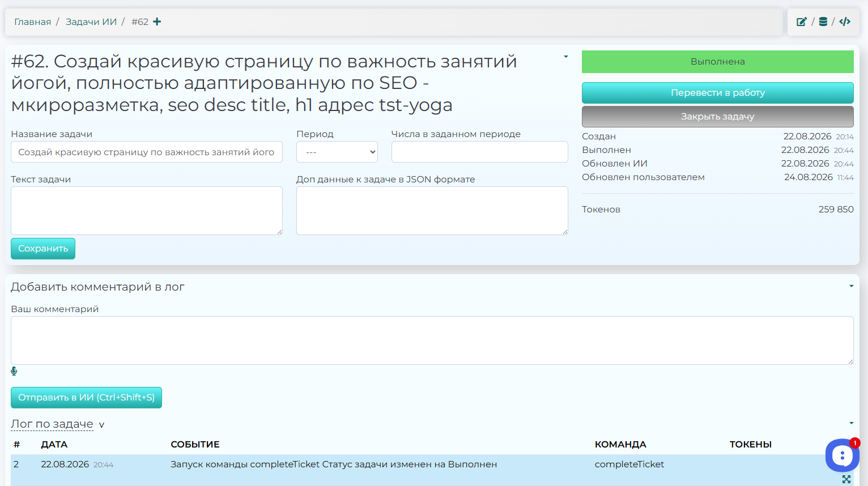Image resolution: width=868 pixels, height=486 pixels.
Task: Click into the Текст задачи textarea
Action: pyautogui.click(x=147, y=211)
